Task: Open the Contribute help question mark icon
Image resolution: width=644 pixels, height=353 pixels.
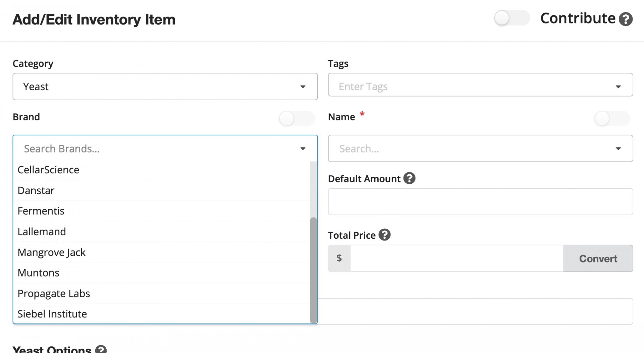Action: 626,19
